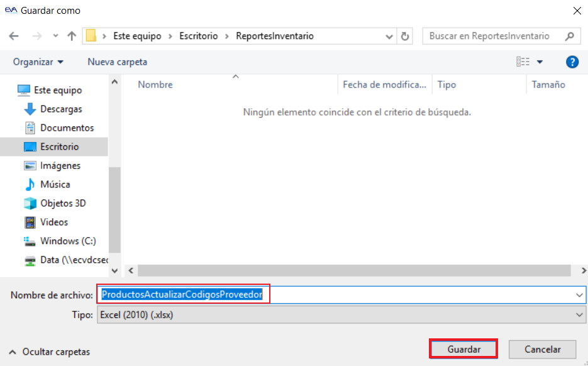This screenshot has width=588, height=366.
Task: Click the Objetos 3D cube icon
Action: tap(30, 203)
